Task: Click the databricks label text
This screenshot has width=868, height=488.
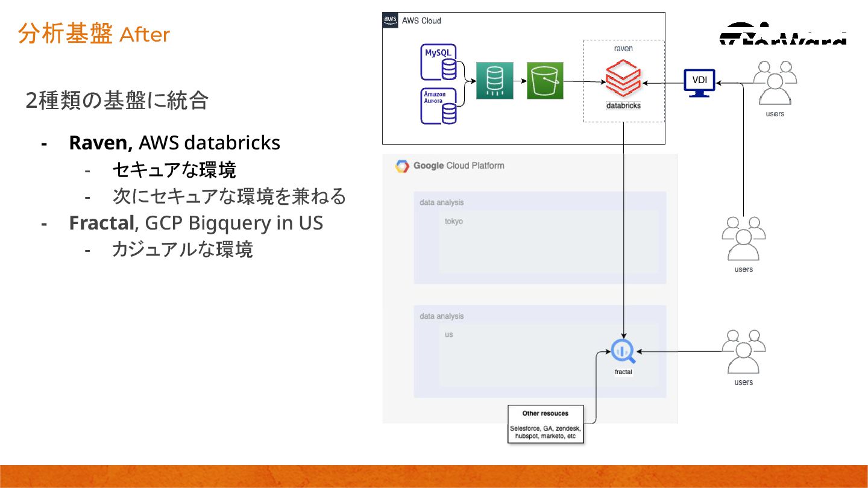Action: coord(623,105)
